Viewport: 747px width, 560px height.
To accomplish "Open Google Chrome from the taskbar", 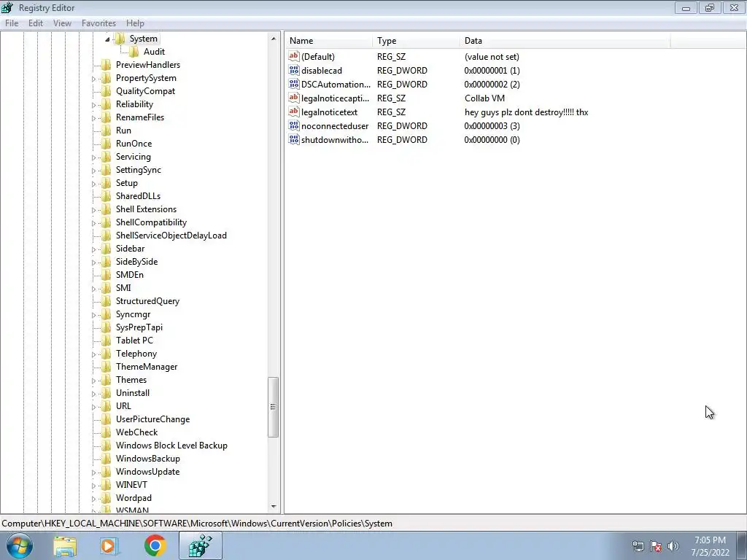I will click(x=155, y=545).
